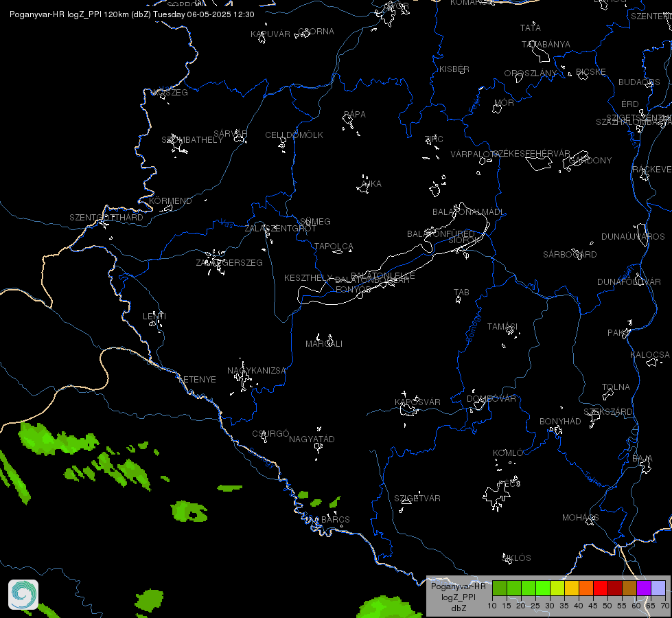Click the KÖRMEND city label
Image resolution: width=672 pixels, height=618 pixels.
coord(170,201)
